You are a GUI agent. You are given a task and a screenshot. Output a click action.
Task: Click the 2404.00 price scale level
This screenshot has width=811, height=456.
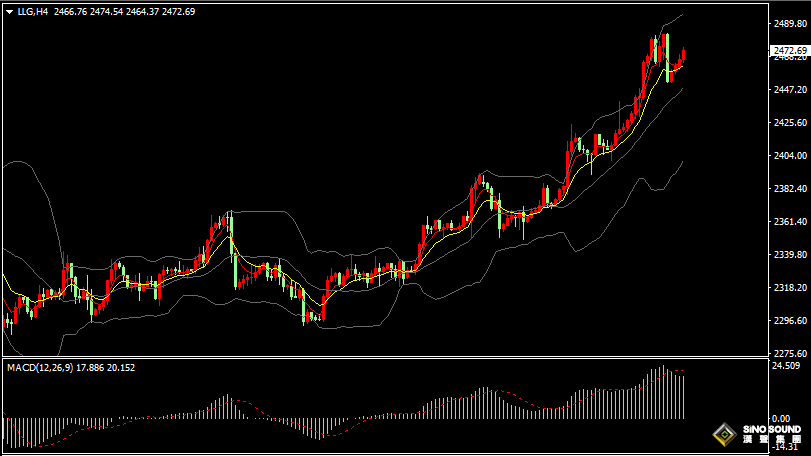point(789,156)
